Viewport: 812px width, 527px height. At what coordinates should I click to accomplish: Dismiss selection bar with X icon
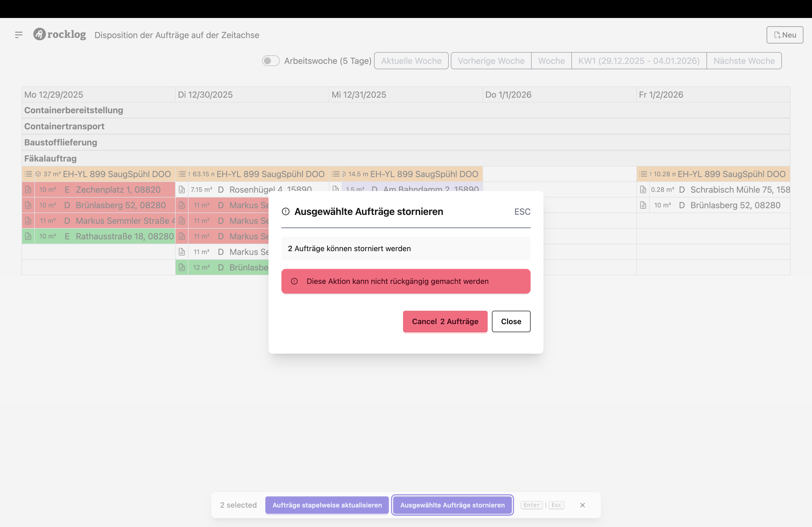[582, 505]
